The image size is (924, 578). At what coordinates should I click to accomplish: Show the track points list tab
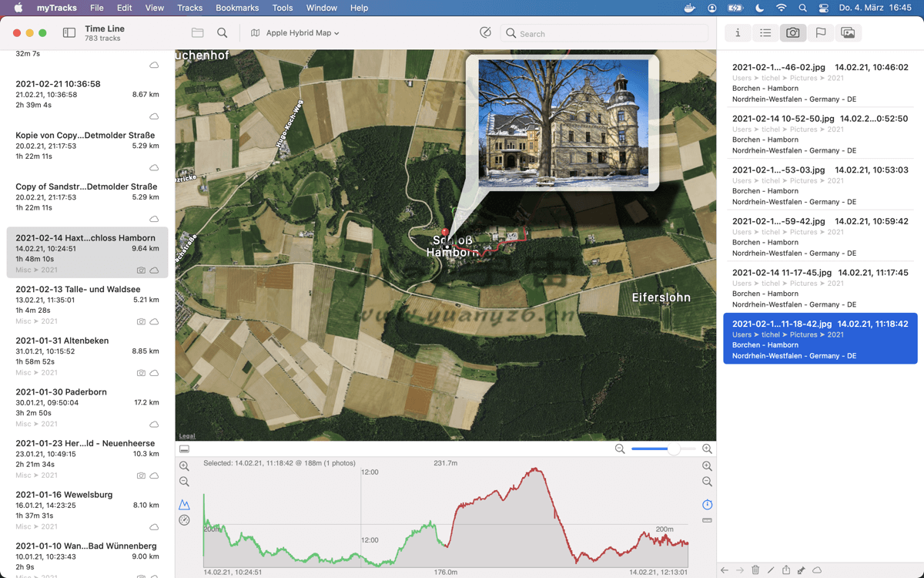tap(765, 33)
